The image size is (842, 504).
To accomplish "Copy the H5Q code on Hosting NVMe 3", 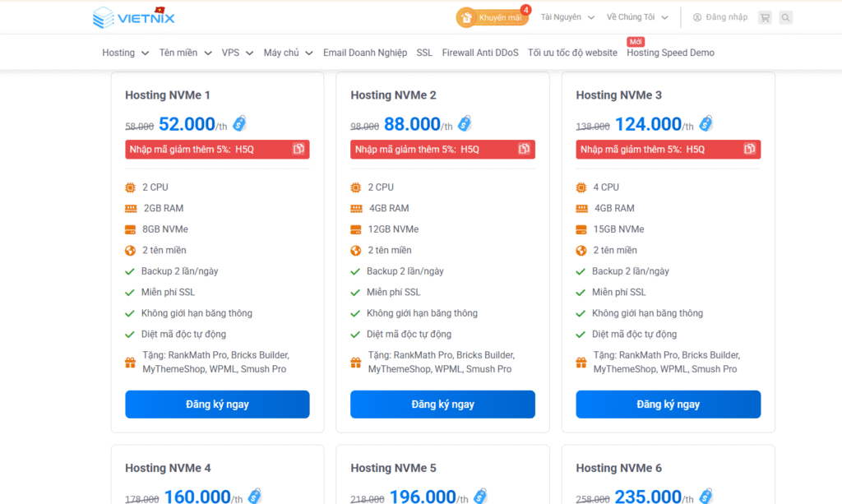I will 749,149.
